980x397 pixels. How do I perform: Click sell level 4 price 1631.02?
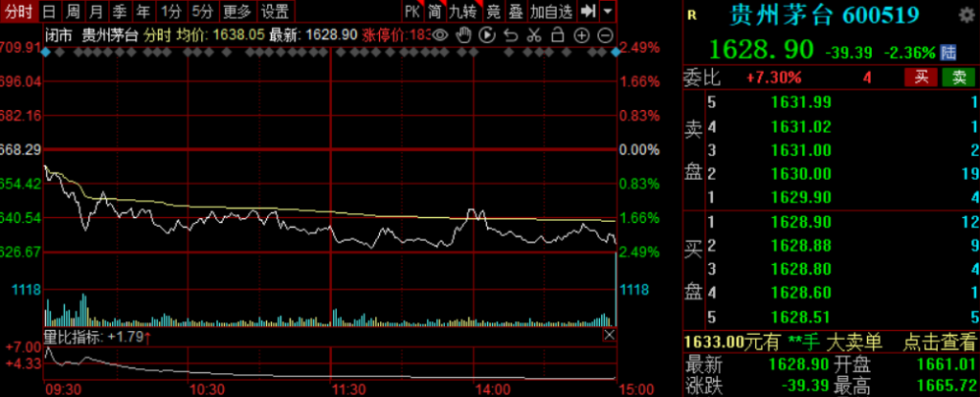(x=801, y=127)
